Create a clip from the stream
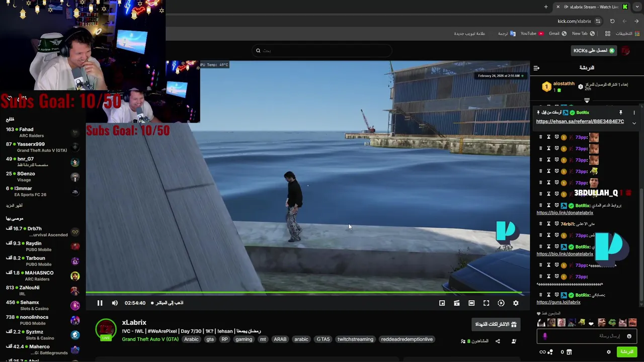This screenshot has width=644, height=362. (x=456, y=303)
